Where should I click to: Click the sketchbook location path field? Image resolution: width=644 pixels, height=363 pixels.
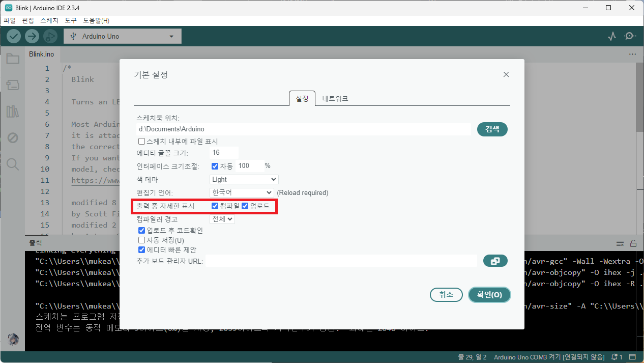tap(304, 129)
